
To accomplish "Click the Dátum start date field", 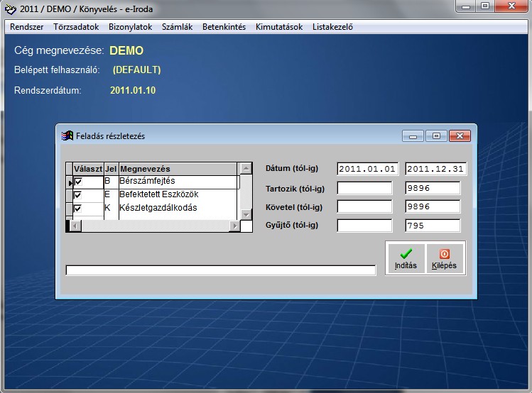I will (x=368, y=169).
